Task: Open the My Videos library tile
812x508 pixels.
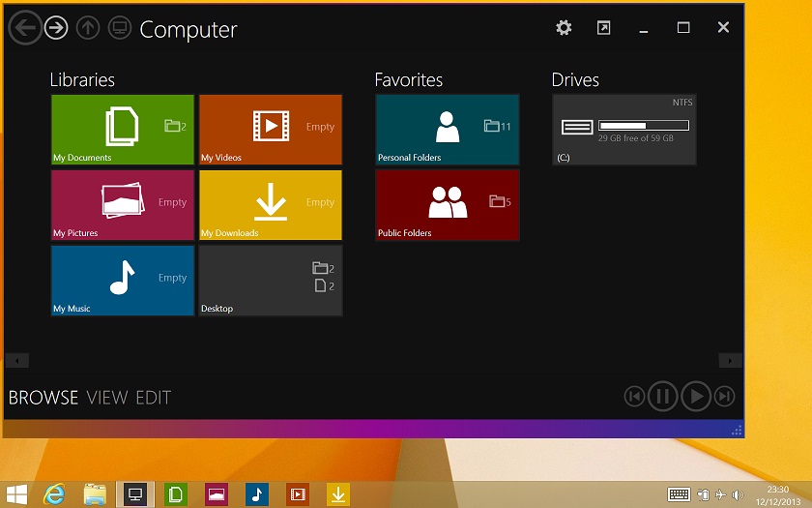Action: [271, 130]
